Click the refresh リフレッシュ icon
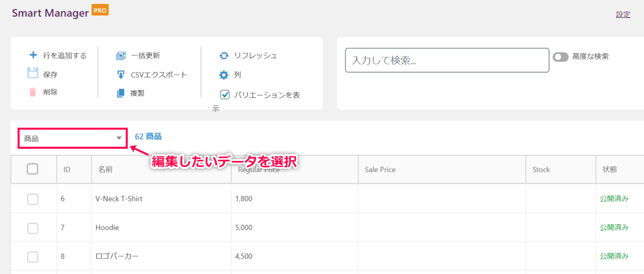Screen dimensions: 644x274 (x=224, y=56)
